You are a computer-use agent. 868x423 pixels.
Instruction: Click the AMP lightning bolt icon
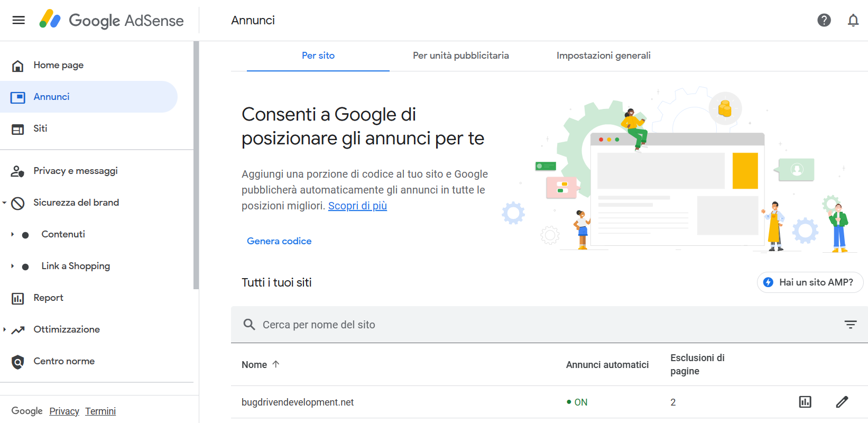pyautogui.click(x=768, y=282)
